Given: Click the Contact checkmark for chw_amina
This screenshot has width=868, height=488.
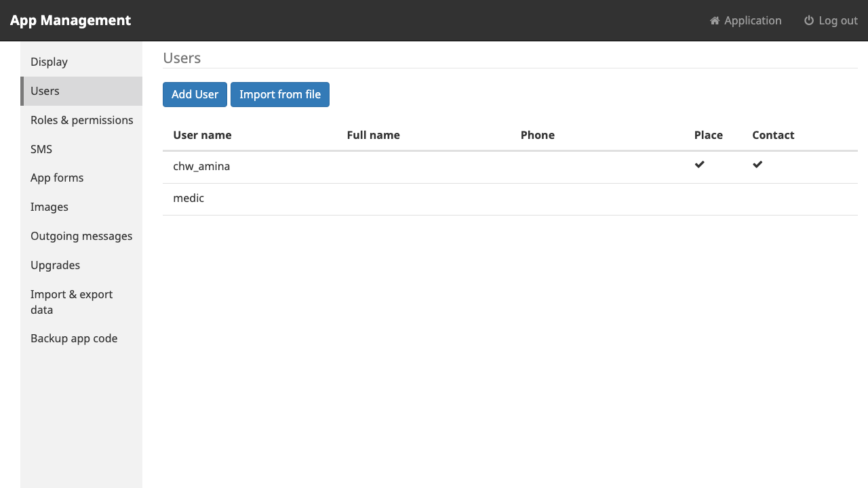Looking at the screenshot, I should pos(757,165).
